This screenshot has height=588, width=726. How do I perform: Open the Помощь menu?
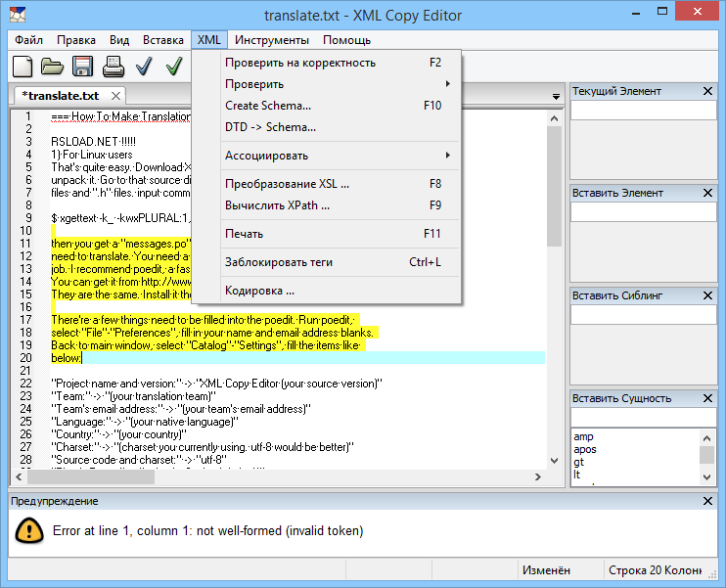click(346, 40)
